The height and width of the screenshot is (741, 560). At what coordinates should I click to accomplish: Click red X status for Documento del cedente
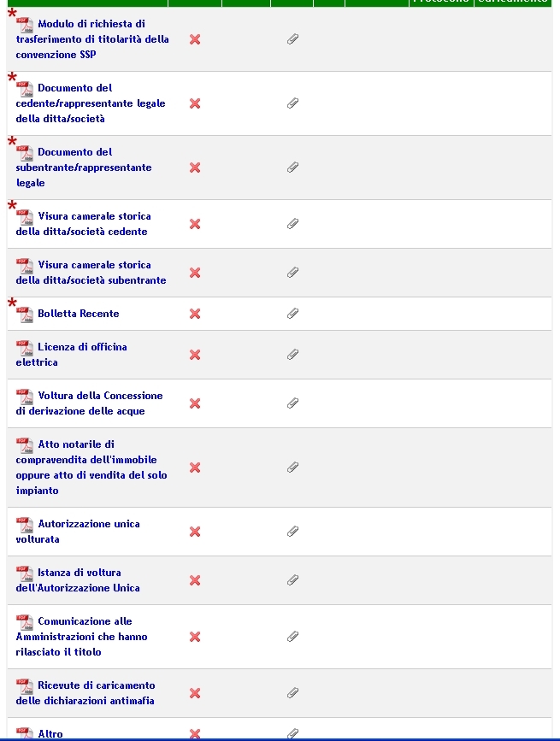195,103
